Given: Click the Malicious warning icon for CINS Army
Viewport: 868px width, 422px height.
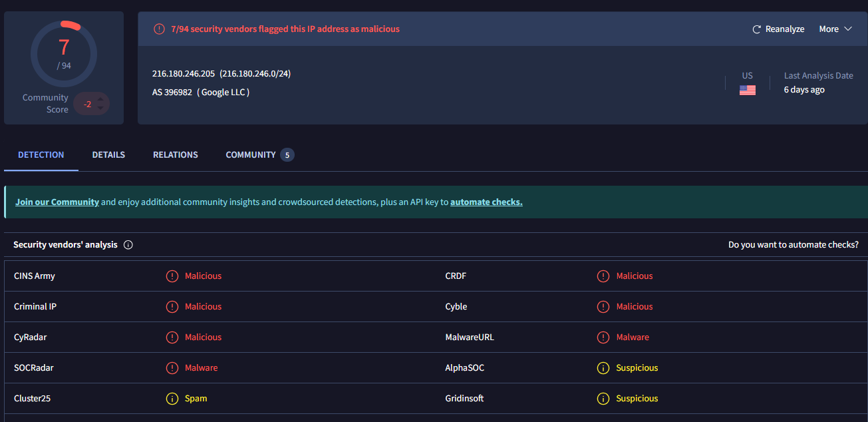Looking at the screenshot, I should click(x=172, y=276).
